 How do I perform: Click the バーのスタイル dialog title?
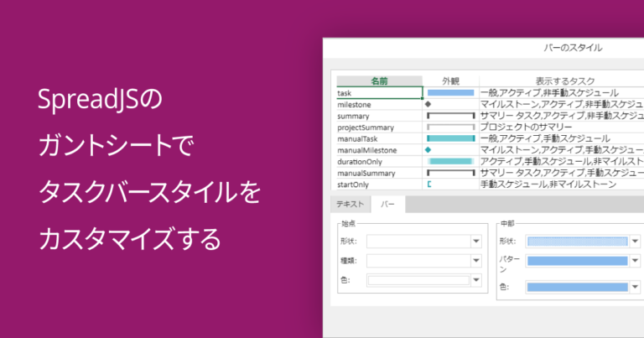tap(573, 48)
